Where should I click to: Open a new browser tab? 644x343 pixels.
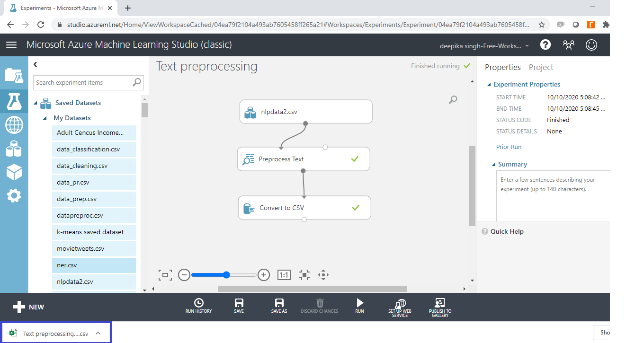click(x=128, y=8)
